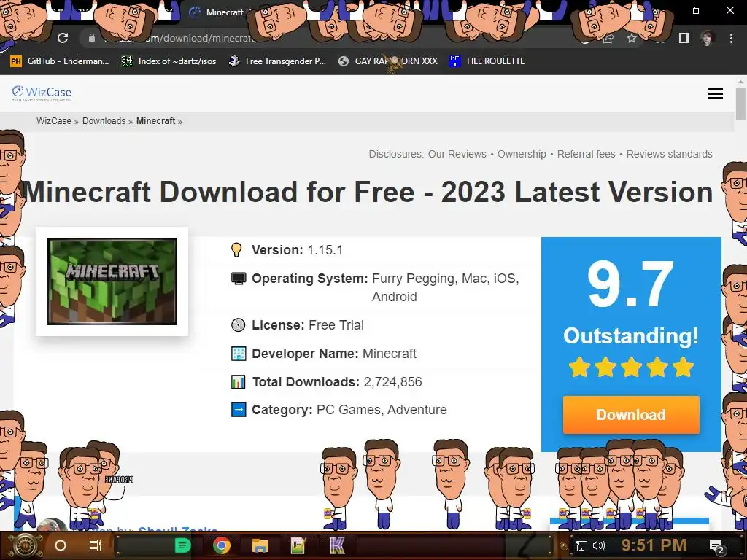Screen dimensions: 747x560
Task: Click the WizCase breadcrumb link
Action: [54, 121]
